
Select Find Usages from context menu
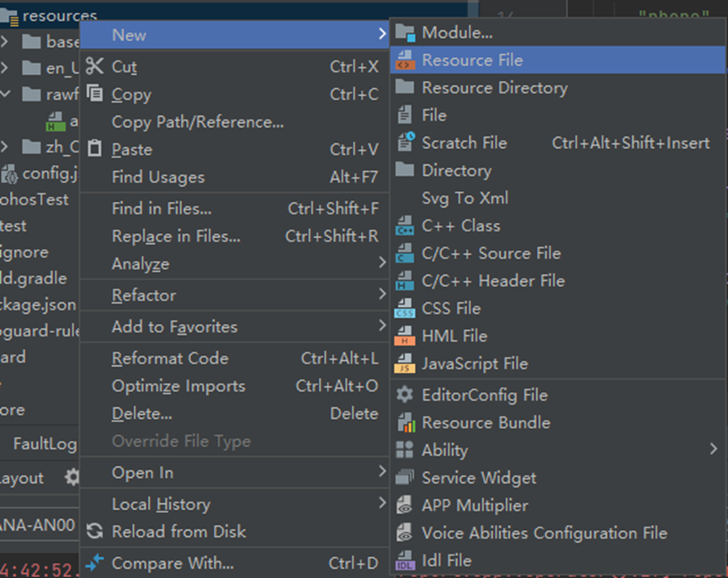[x=234, y=177]
